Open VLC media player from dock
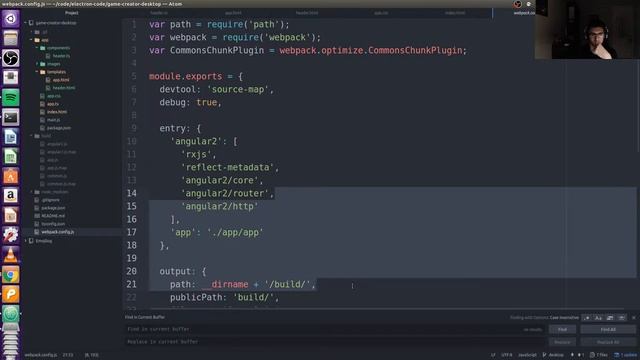The image size is (640, 360). coord(11,255)
